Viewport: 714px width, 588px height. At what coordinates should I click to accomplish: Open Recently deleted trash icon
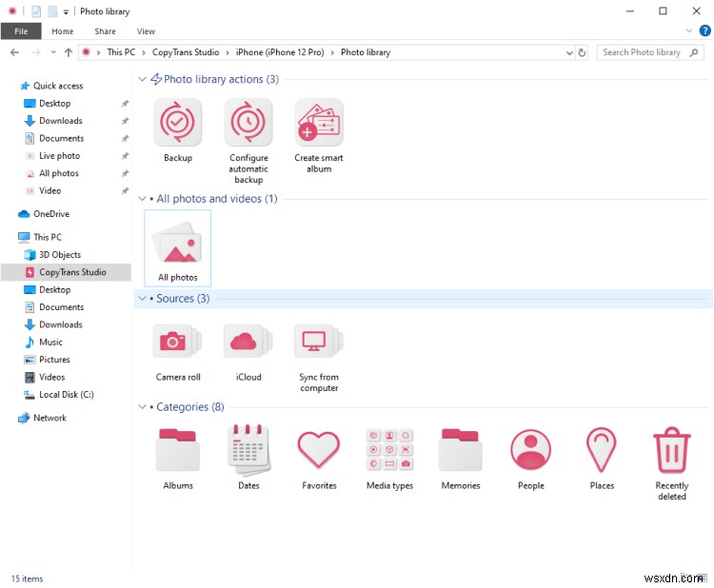(x=672, y=450)
